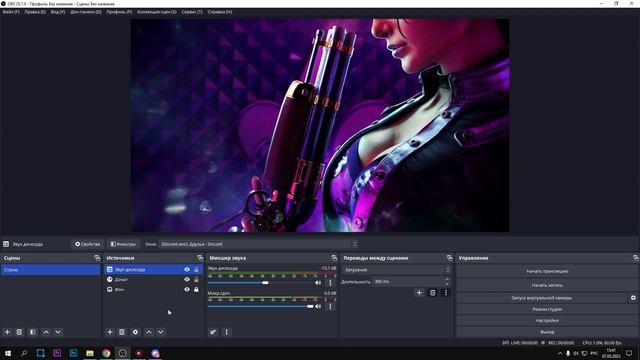Open File Explorer from the taskbar
Image resolution: width=640 pixels, height=360 pixels.
coord(90,353)
